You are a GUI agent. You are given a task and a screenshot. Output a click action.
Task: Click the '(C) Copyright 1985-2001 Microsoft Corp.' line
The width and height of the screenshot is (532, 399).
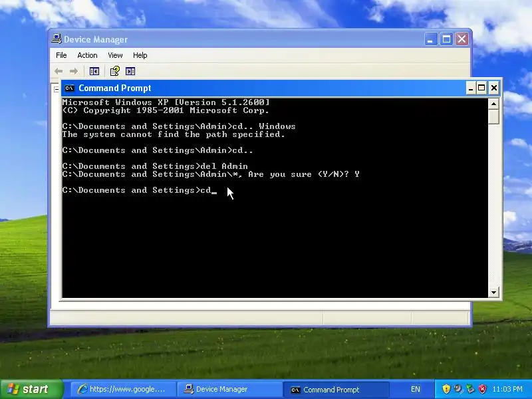166,110
